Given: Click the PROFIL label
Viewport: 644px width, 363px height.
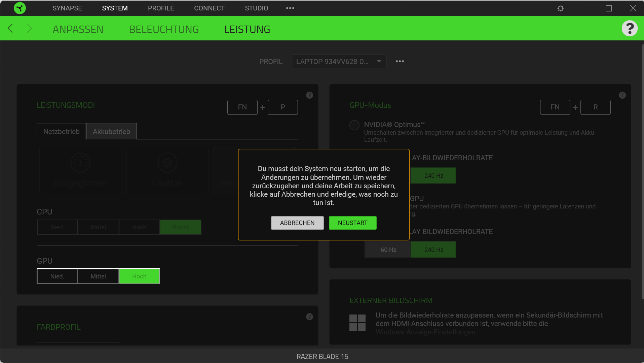Looking at the screenshot, I should pyautogui.click(x=271, y=62).
